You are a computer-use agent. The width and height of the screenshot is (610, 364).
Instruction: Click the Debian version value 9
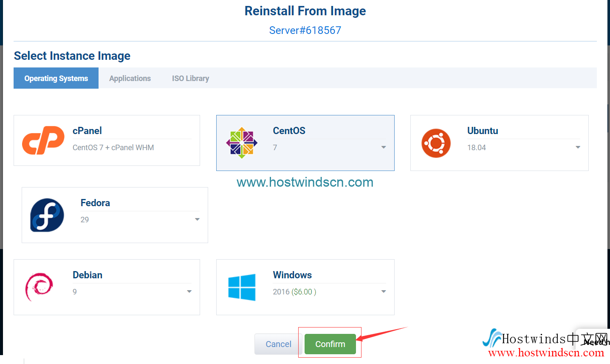[x=75, y=292]
